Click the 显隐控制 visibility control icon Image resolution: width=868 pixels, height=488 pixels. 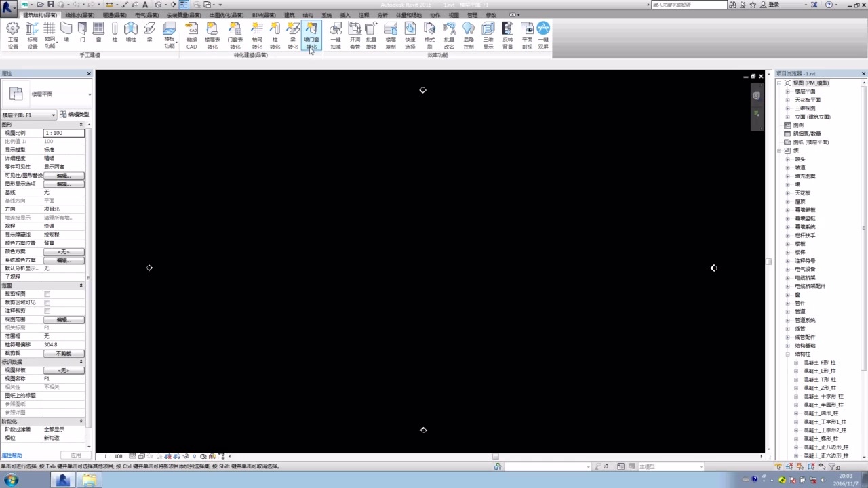click(x=469, y=35)
